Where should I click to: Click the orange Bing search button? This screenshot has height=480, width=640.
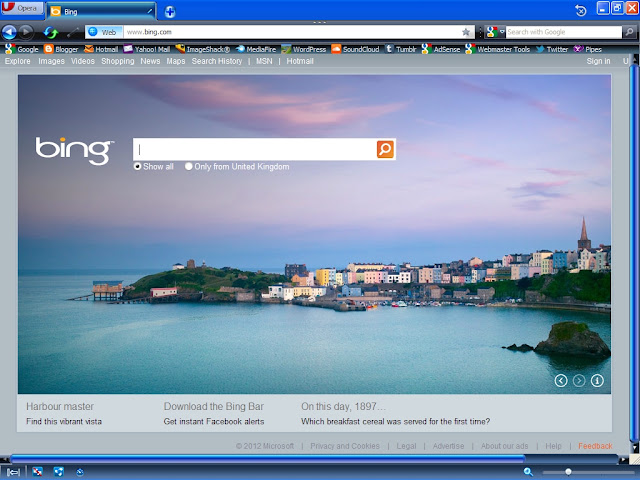coord(385,149)
